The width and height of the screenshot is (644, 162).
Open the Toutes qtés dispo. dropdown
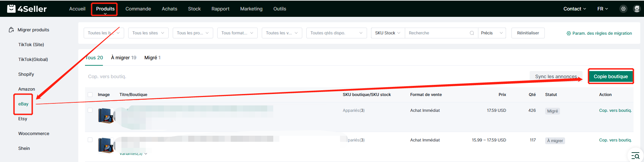pos(337,33)
